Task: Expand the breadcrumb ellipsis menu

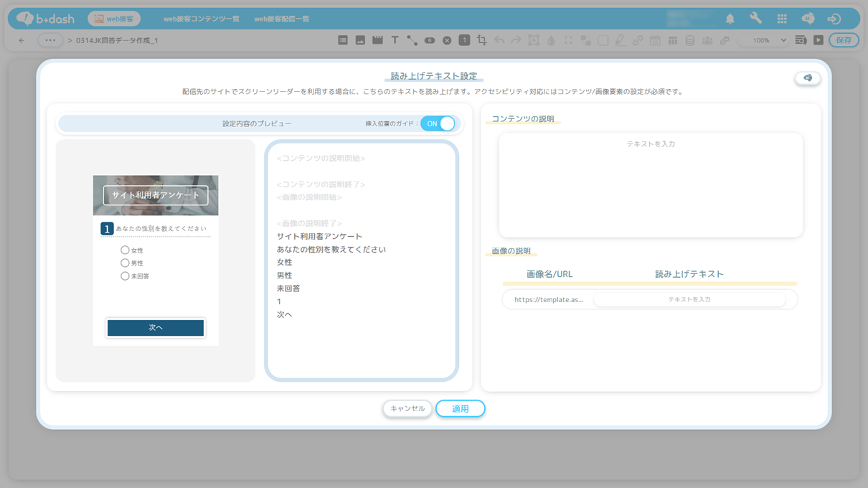Action: click(x=49, y=41)
